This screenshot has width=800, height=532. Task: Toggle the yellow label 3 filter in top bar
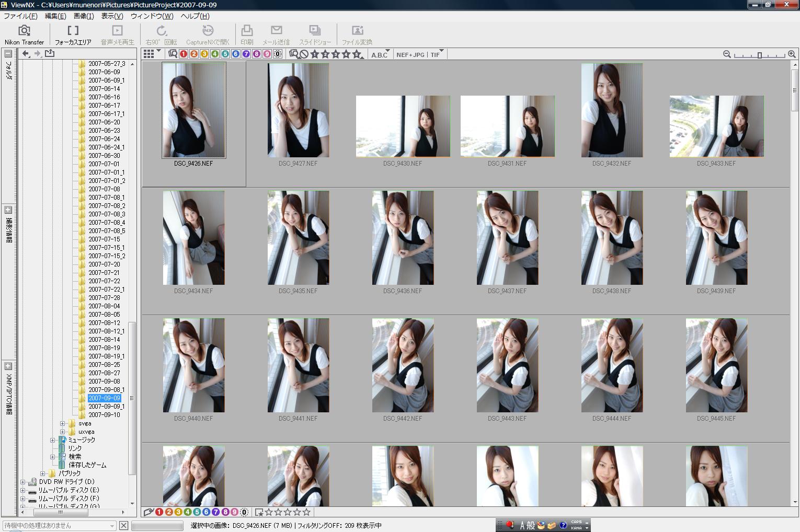pos(204,54)
